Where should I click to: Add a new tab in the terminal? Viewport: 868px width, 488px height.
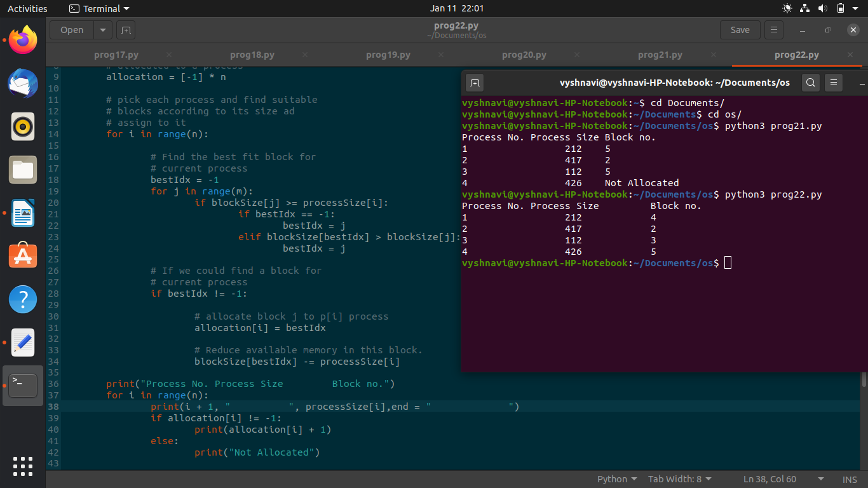[x=475, y=82]
